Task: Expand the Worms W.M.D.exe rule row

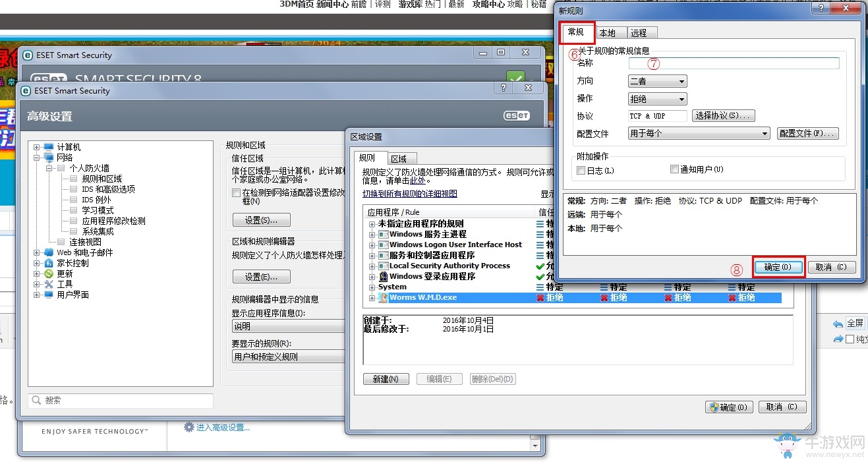Action: 372,298
